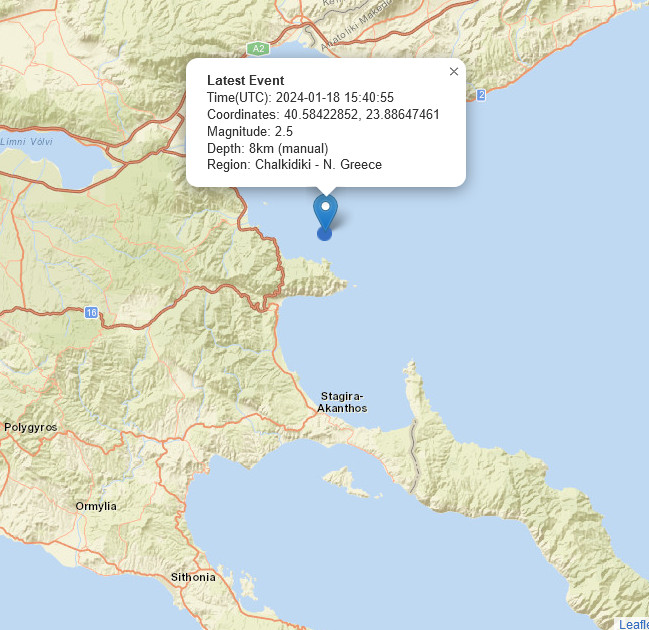Image resolution: width=649 pixels, height=630 pixels.
Task: Select the Limni Volvi lake label
Action: click(x=26, y=142)
